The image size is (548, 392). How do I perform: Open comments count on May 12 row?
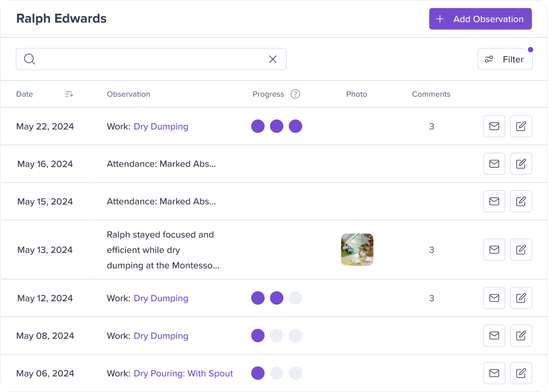[x=431, y=299]
